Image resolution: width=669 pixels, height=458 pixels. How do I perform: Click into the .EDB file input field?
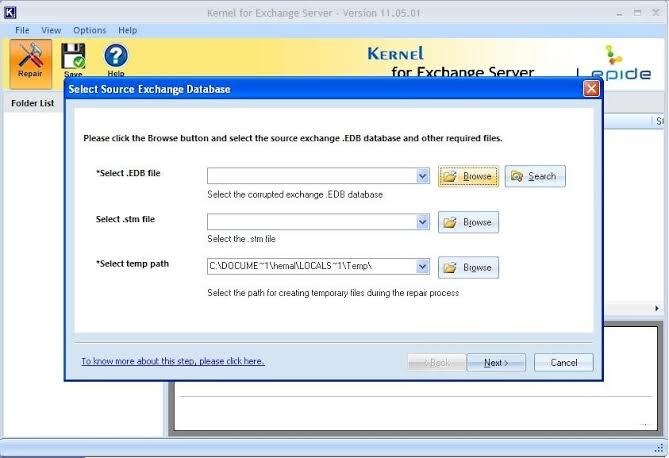(312, 176)
